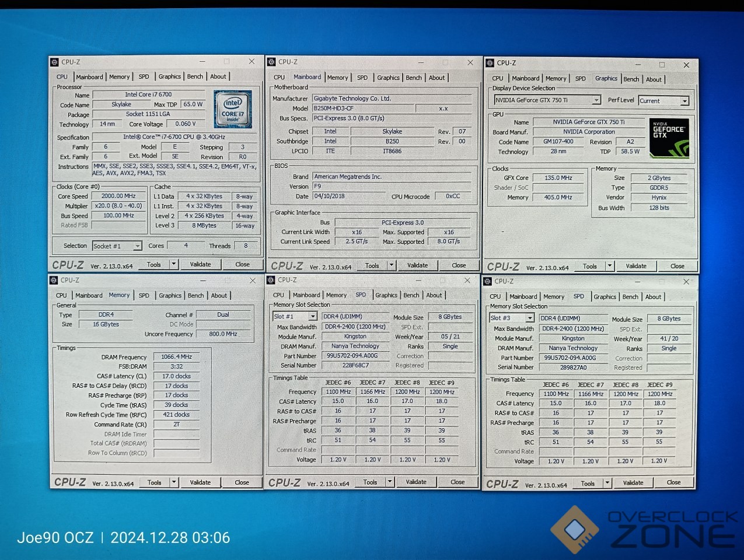
Task: Click the CPU-Z app icon in the SPD Slot #3 window title bar
Action: pos(488,281)
